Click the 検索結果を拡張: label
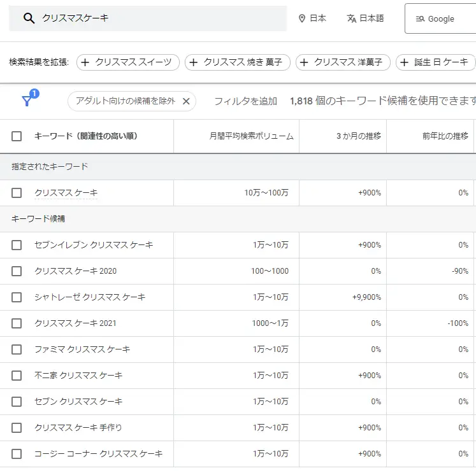This screenshot has height=473, width=476. pos(39,62)
